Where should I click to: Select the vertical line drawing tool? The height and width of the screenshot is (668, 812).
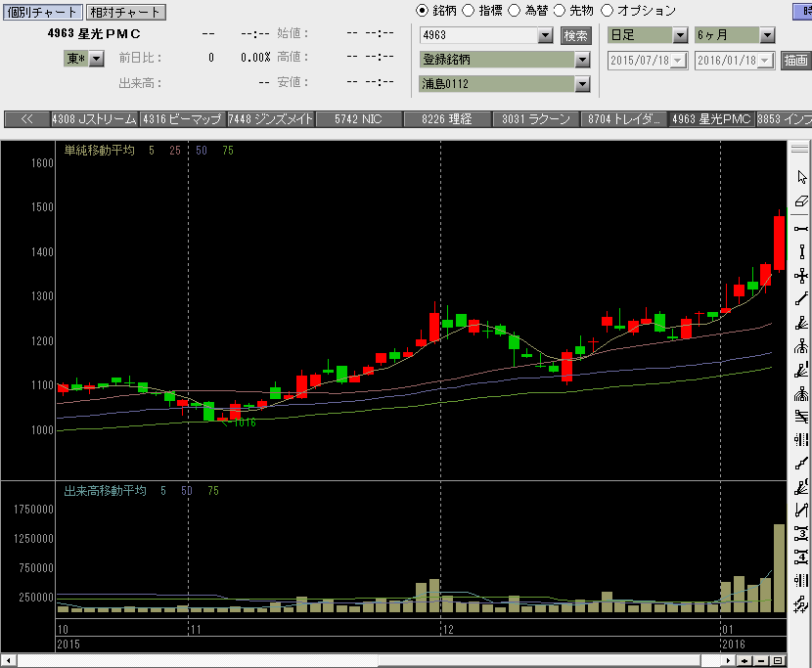[801, 252]
